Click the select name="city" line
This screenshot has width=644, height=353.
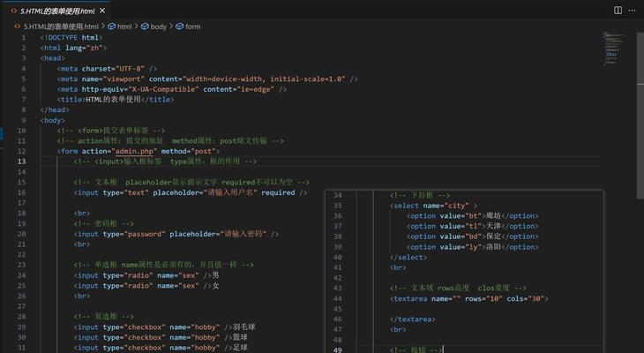434,206
